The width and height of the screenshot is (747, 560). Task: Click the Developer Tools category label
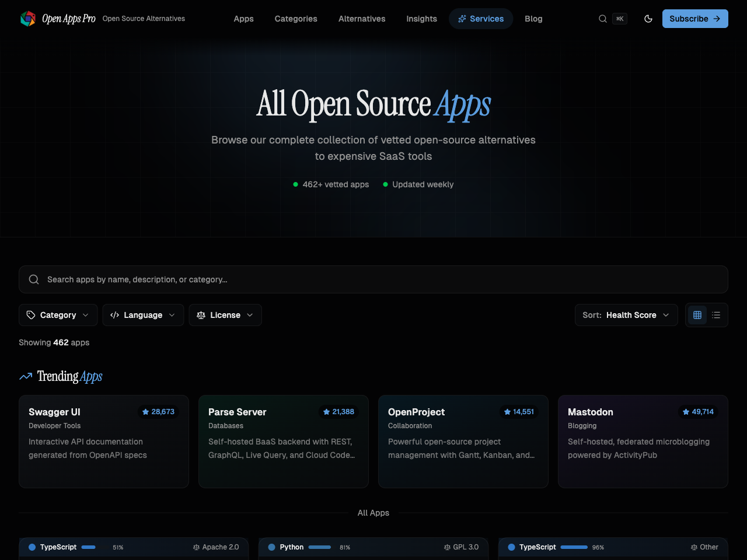[x=55, y=426]
